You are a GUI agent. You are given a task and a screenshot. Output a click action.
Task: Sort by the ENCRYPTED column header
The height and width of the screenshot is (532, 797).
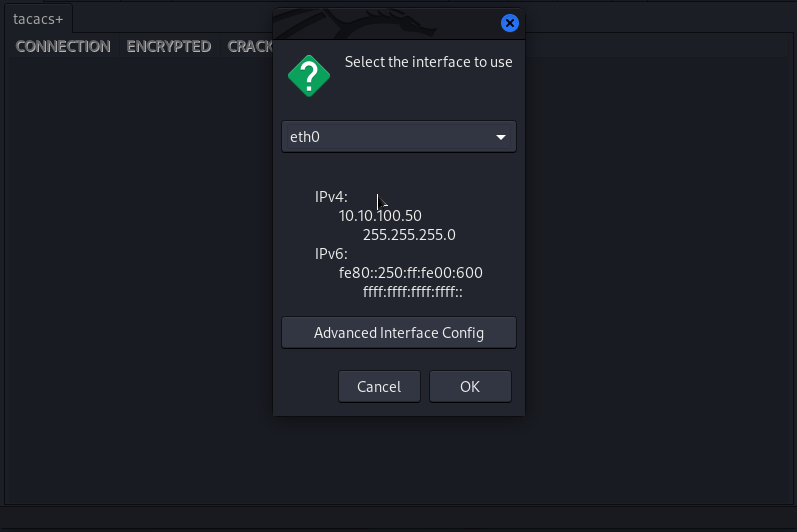coord(169,46)
